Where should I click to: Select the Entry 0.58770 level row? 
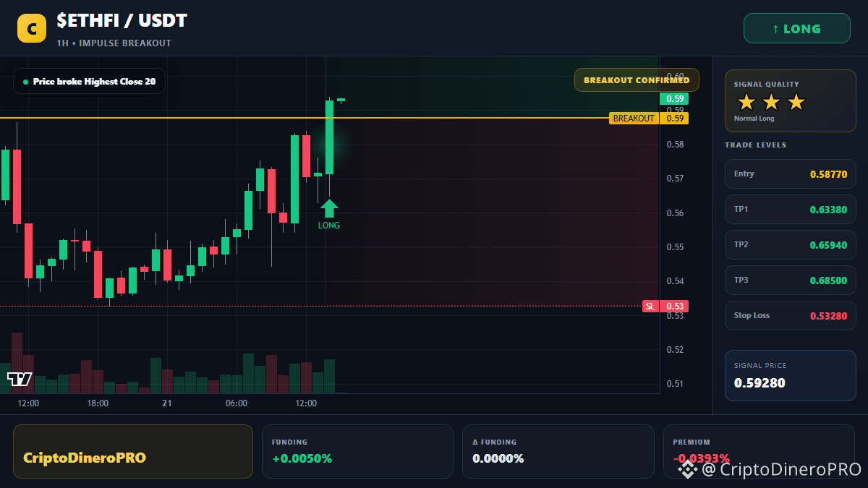(791, 174)
